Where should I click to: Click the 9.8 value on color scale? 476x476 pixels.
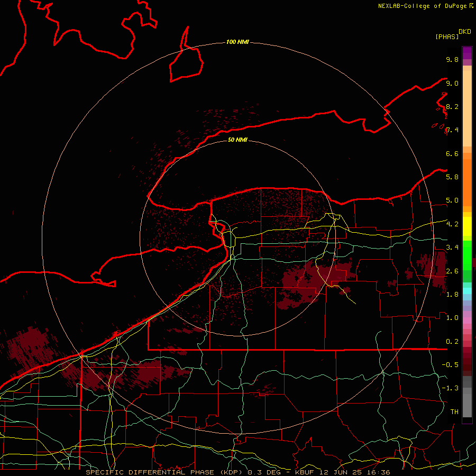click(452, 59)
